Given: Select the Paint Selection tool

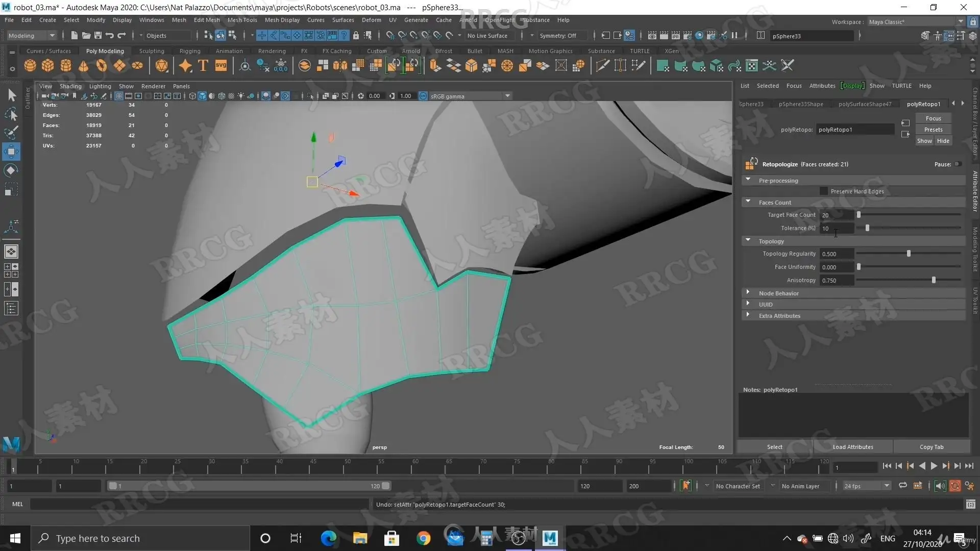Looking at the screenshot, I should [x=11, y=133].
